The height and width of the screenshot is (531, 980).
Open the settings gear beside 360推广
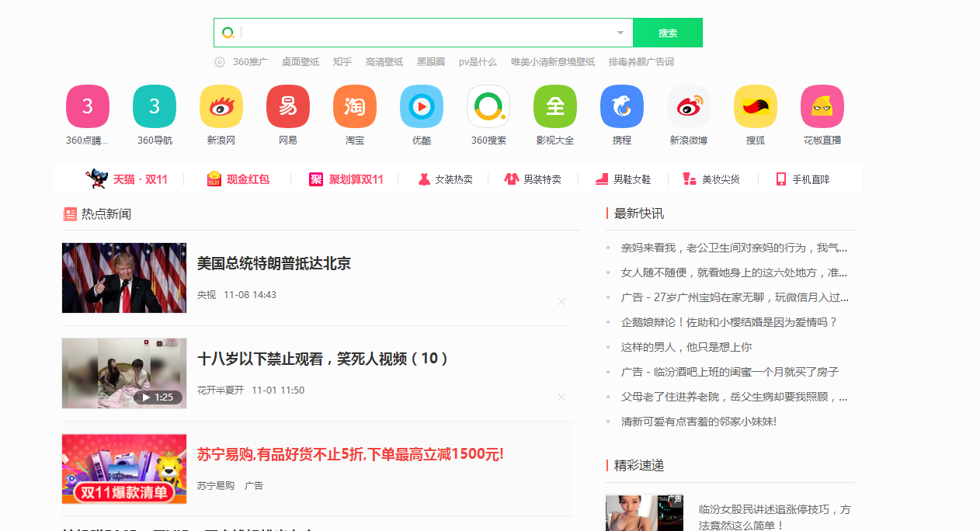[218, 61]
